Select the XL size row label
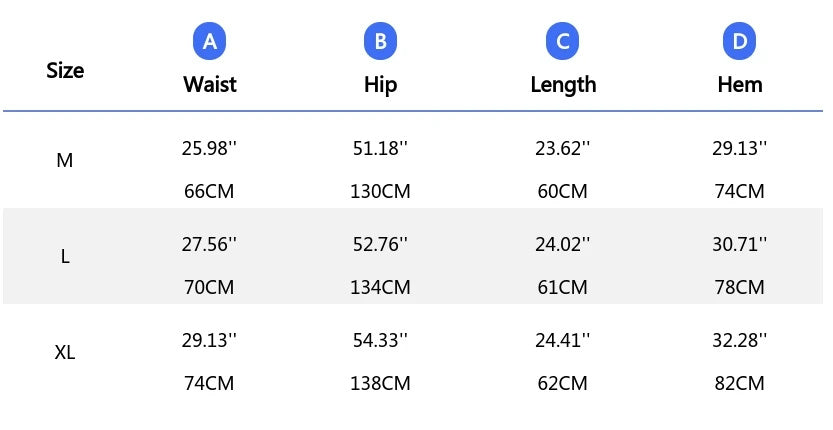 pyautogui.click(x=65, y=352)
